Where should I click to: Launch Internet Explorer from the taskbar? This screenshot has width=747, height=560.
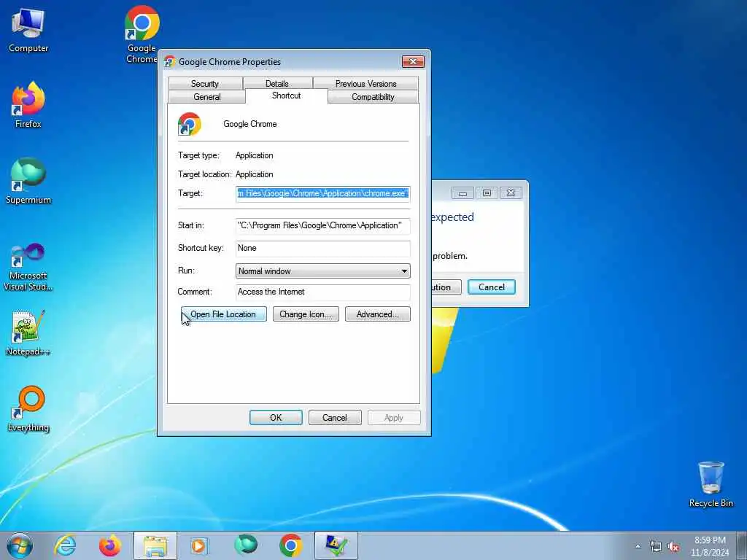coord(65,545)
